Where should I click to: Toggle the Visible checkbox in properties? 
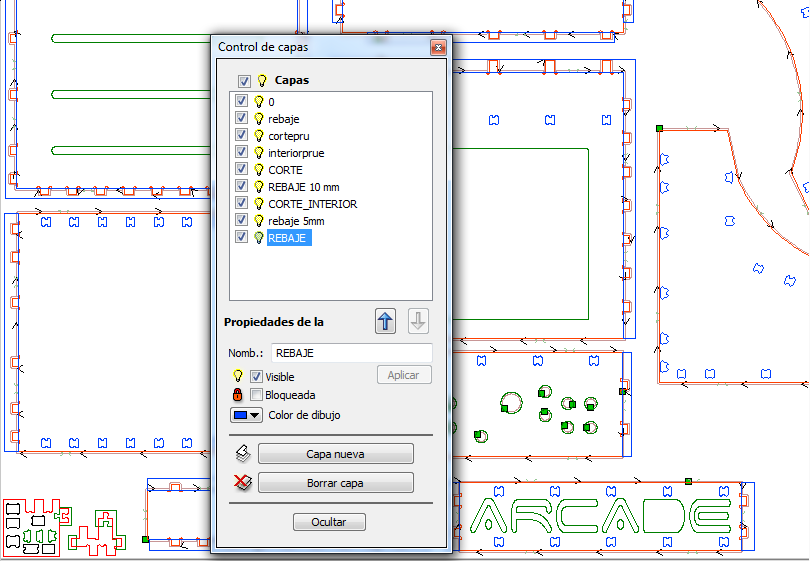click(256, 377)
